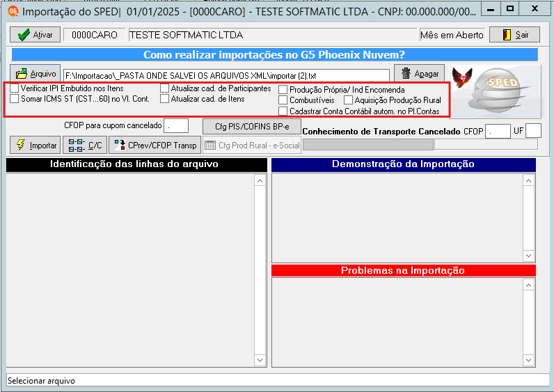Click the lightning bolt Importar icon
The height and width of the screenshot is (392, 554).
[x=21, y=145]
